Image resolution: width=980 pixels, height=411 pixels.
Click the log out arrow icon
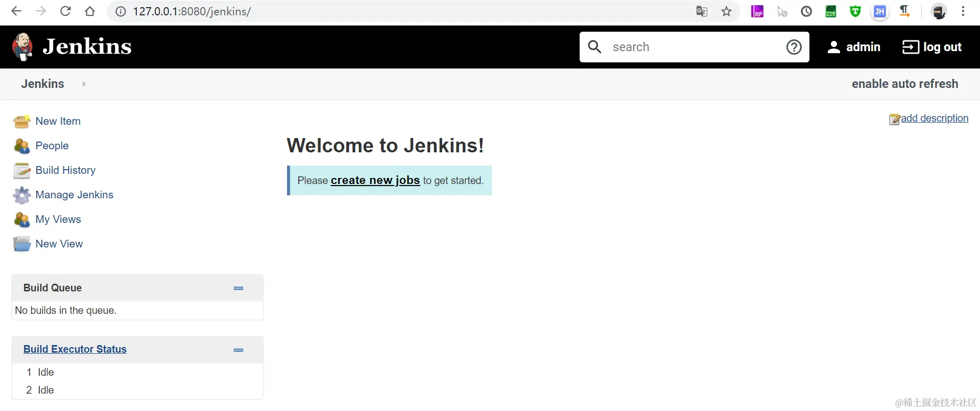[911, 47]
